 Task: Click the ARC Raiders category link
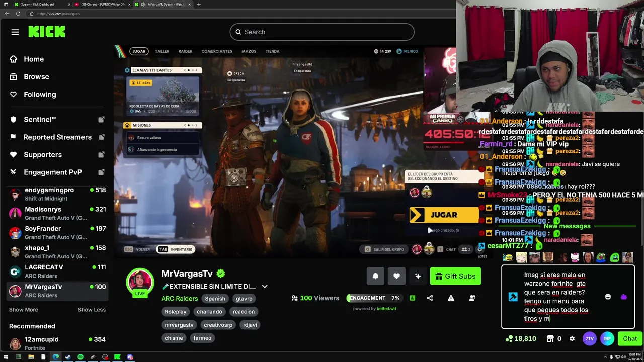point(180,299)
